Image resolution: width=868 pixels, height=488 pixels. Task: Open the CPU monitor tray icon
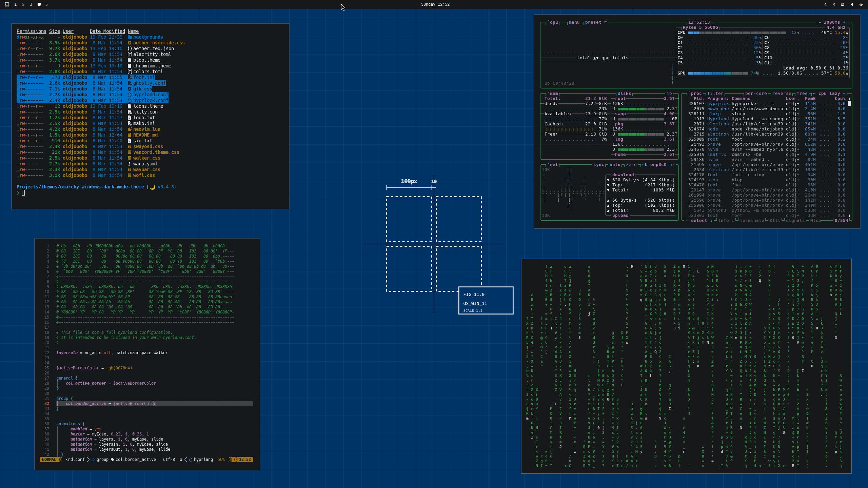pos(861,4)
